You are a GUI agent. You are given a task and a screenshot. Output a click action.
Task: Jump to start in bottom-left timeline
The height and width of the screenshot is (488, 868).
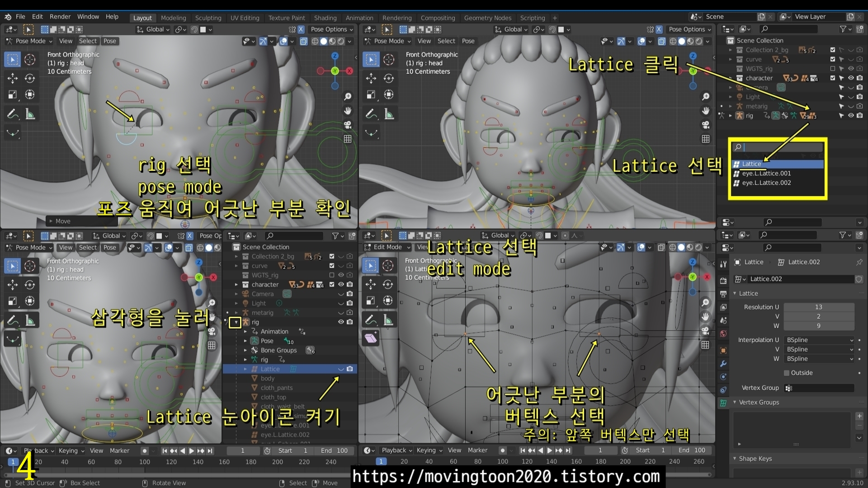pos(165,451)
